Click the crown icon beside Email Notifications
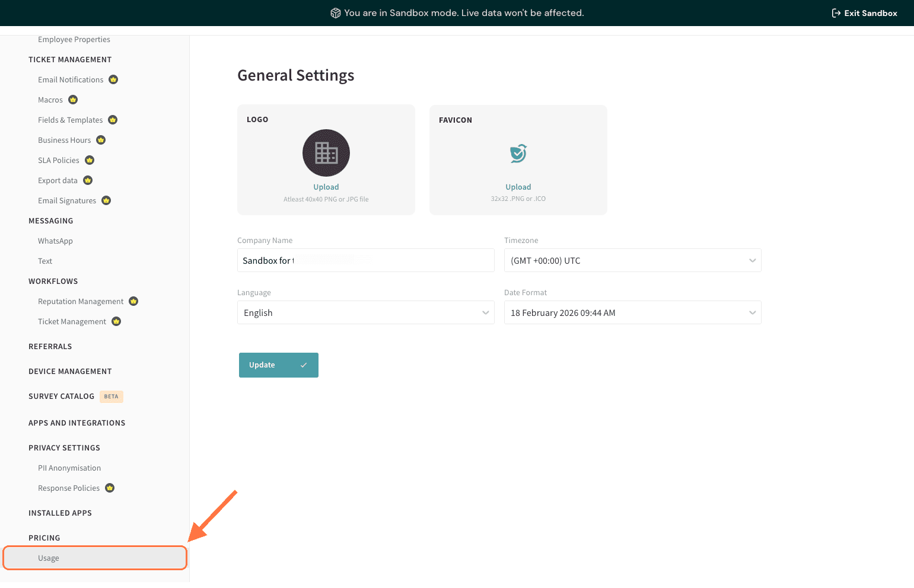The width and height of the screenshot is (914, 588). click(113, 79)
